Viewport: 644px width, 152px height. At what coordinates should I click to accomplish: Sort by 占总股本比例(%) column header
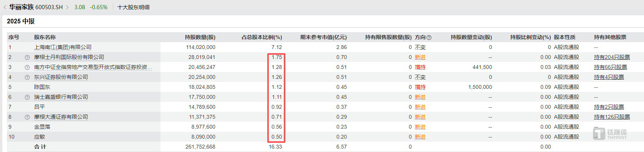point(262,37)
